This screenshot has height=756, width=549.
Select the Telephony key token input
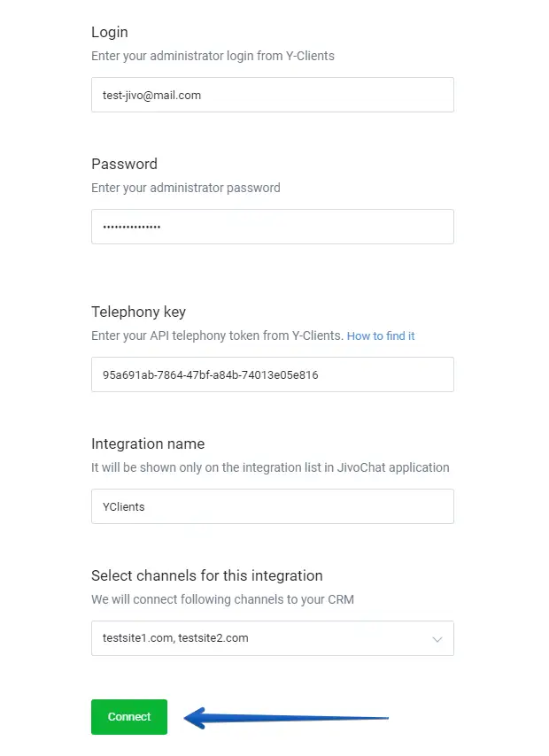point(272,374)
